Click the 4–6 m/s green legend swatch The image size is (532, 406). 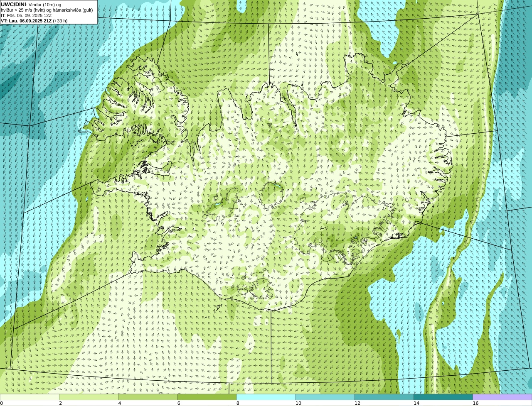(148, 397)
